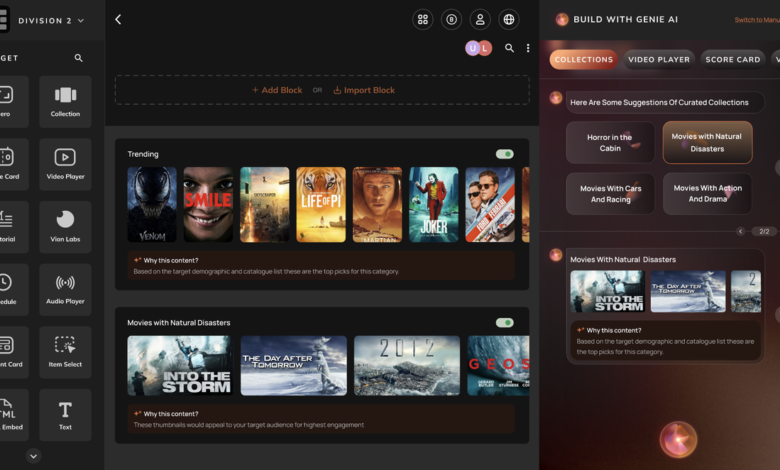
Task: Click Add Block
Action: (277, 90)
